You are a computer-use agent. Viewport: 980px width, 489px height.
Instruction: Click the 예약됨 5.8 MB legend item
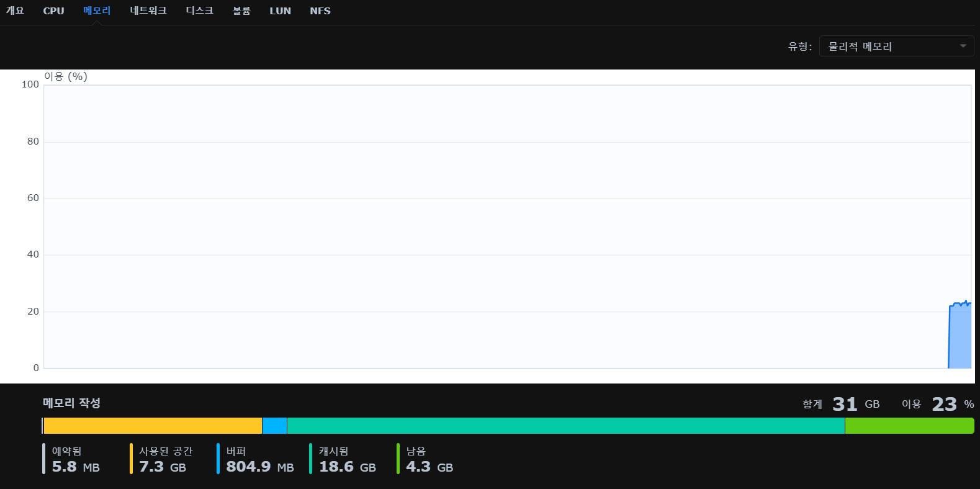click(74, 459)
